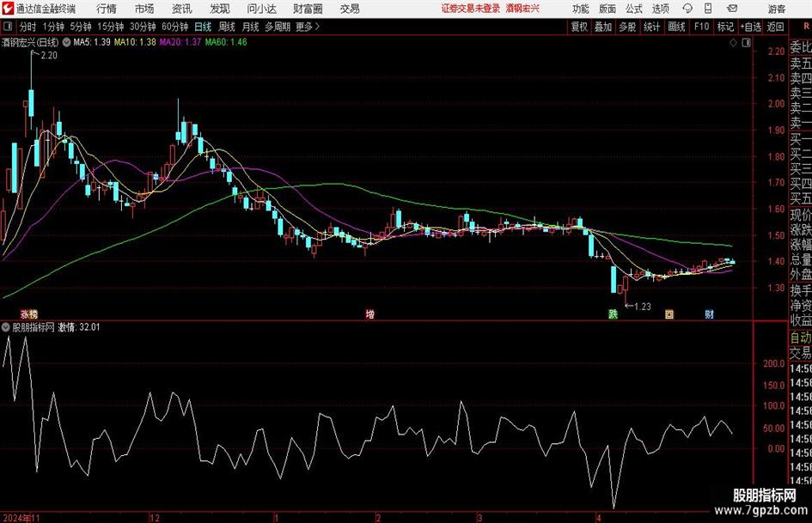This screenshot has width=812, height=523.
Task: Select the 30分钟 period
Action: pos(143,27)
